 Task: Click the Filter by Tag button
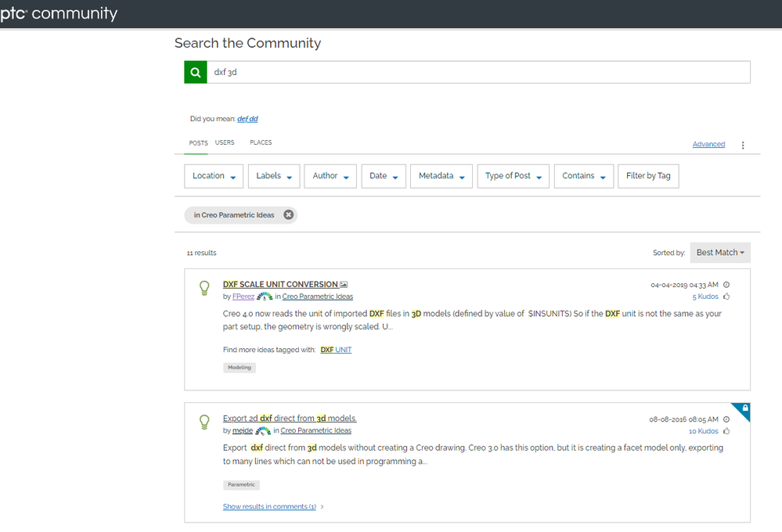coord(648,176)
